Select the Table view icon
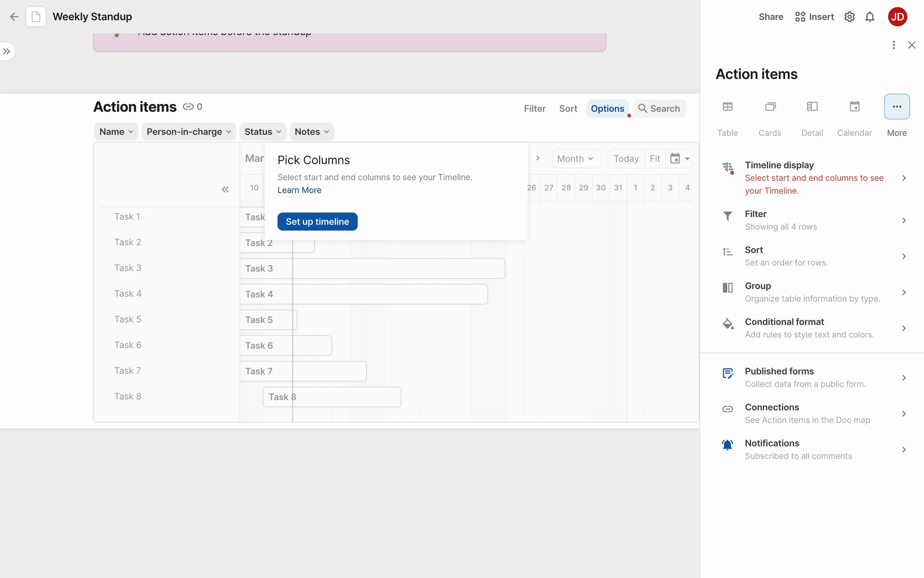The width and height of the screenshot is (924, 578). pyautogui.click(x=727, y=106)
